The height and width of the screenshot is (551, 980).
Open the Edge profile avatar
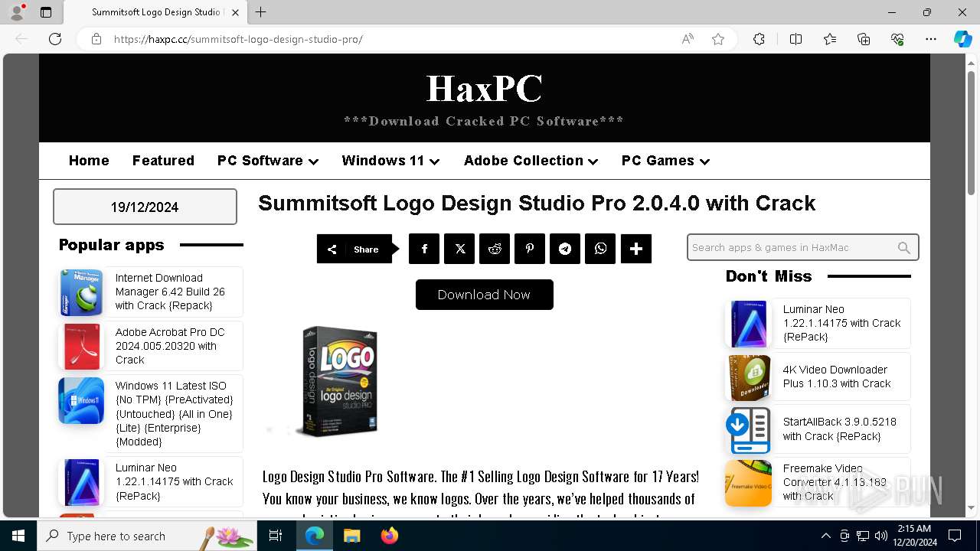tap(17, 12)
